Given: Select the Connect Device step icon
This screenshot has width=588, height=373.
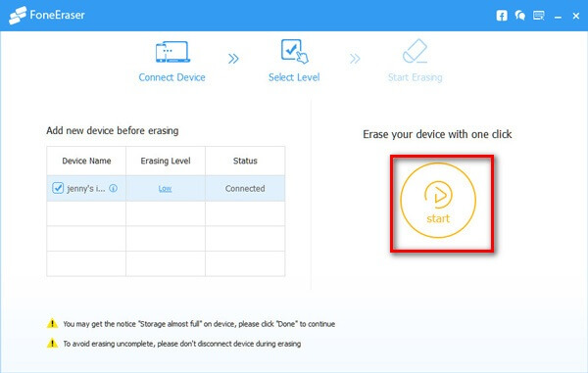Looking at the screenshot, I should [x=172, y=52].
